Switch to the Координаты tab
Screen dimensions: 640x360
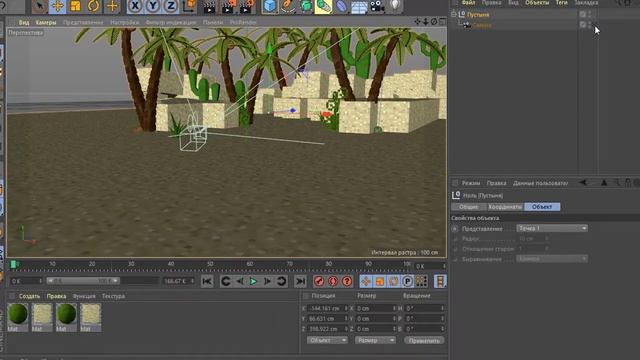pyautogui.click(x=505, y=207)
